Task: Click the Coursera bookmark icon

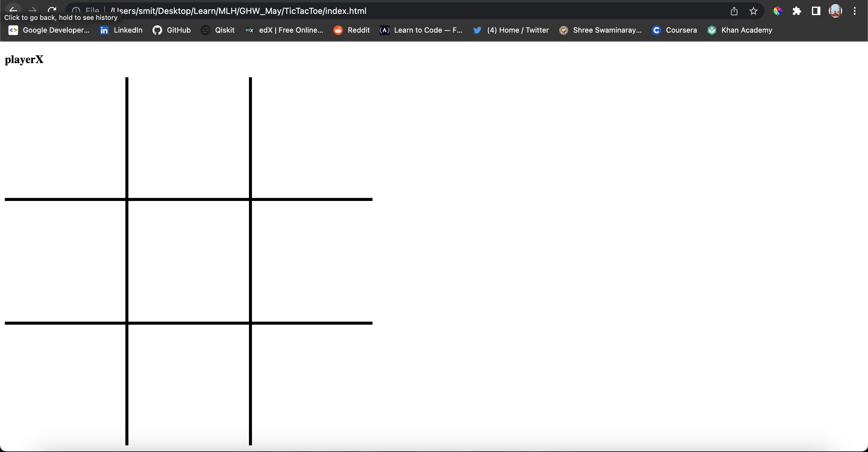Action: [656, 30]
